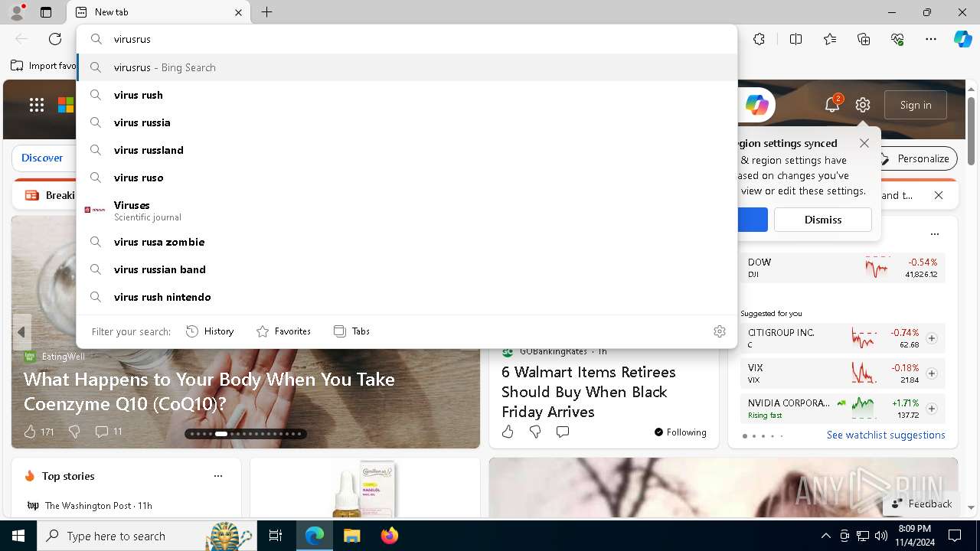Select the 'Viruses Scientific journal' suggestion
The image size is (980, 551).
407,210
